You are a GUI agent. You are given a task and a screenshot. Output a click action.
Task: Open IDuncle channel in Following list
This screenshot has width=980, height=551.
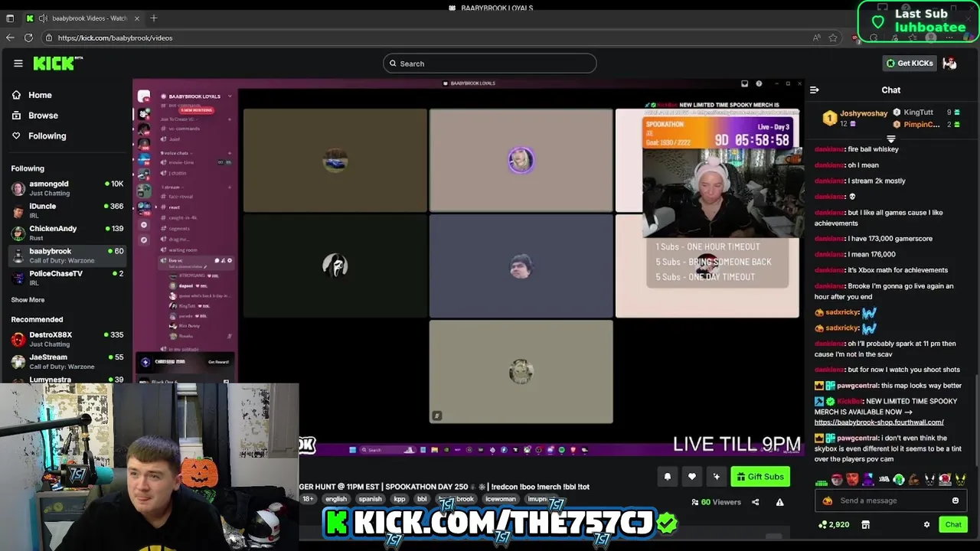tap(67, 210)
